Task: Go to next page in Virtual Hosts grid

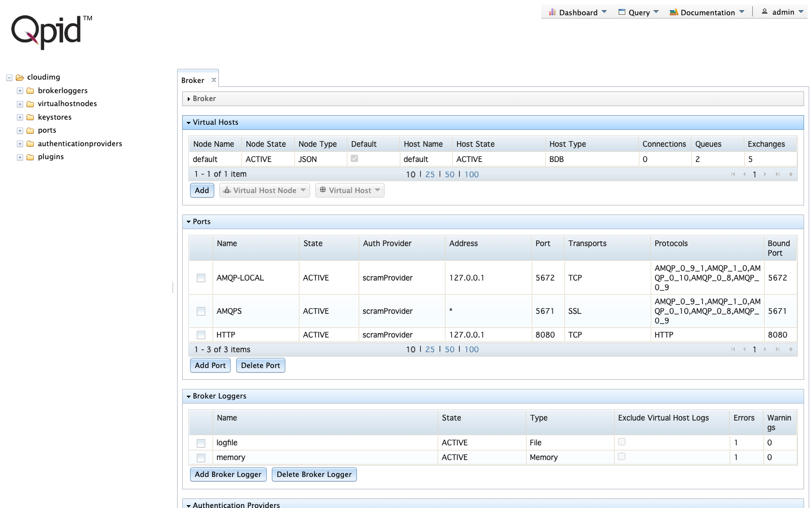Action: (765, 174)
